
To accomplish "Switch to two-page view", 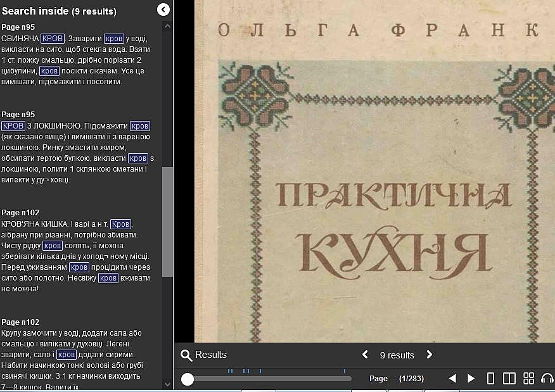I will (509, 379).
